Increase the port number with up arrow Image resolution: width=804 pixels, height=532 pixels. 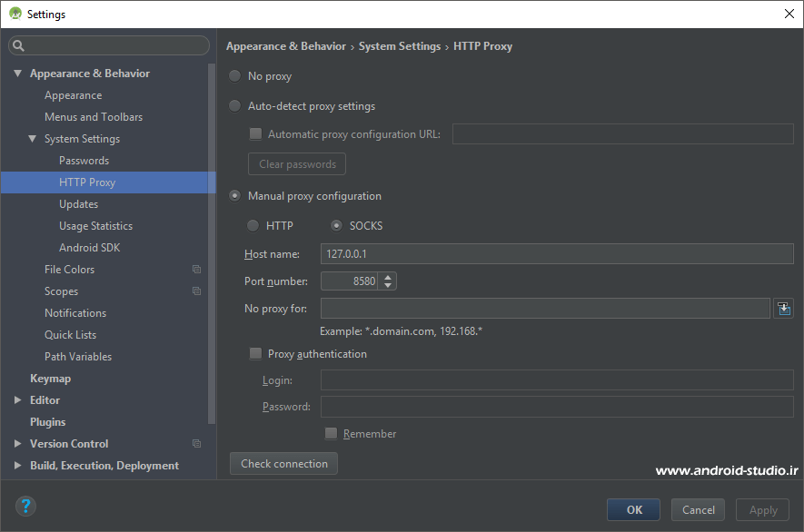[388, 277]
